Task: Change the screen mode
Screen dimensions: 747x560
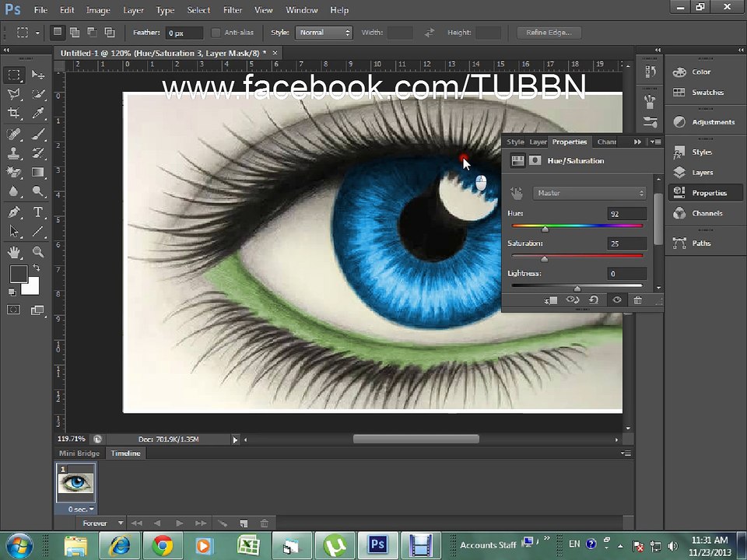Action: [37, 310]
